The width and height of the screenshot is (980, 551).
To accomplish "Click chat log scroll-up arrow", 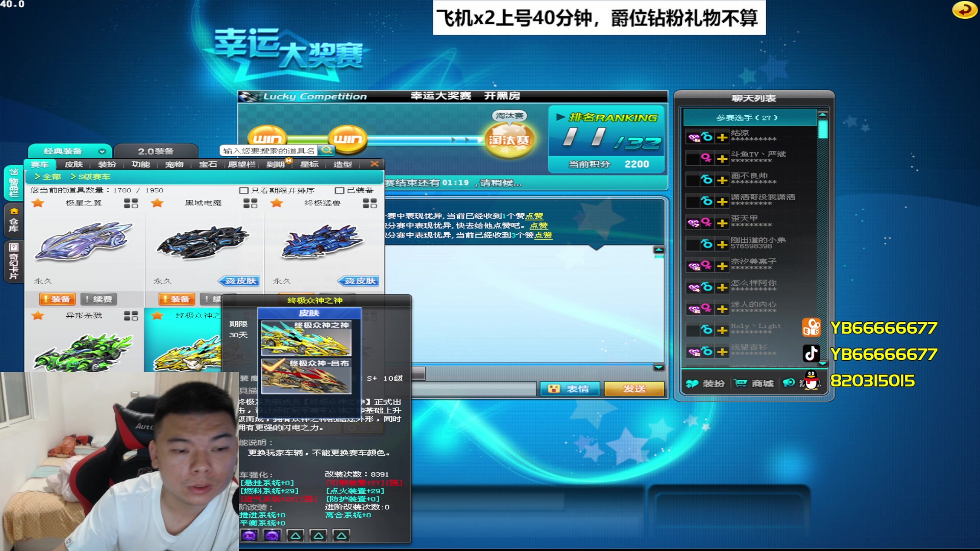I will click(x=659, y=250).
